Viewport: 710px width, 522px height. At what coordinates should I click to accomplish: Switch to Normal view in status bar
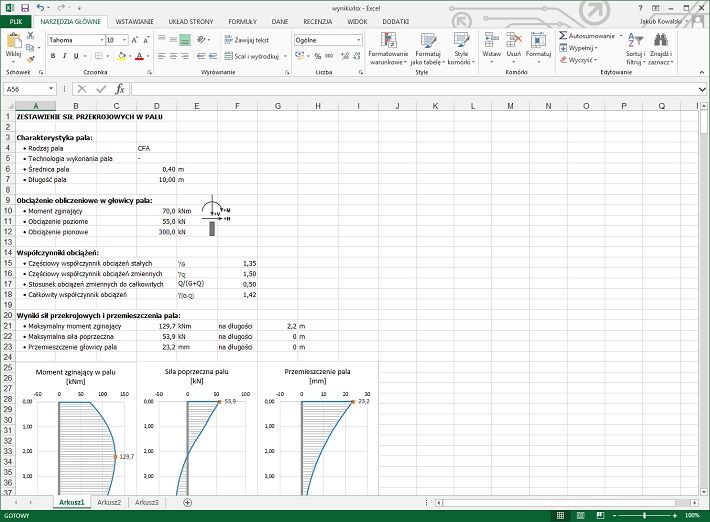pos(560,515)
